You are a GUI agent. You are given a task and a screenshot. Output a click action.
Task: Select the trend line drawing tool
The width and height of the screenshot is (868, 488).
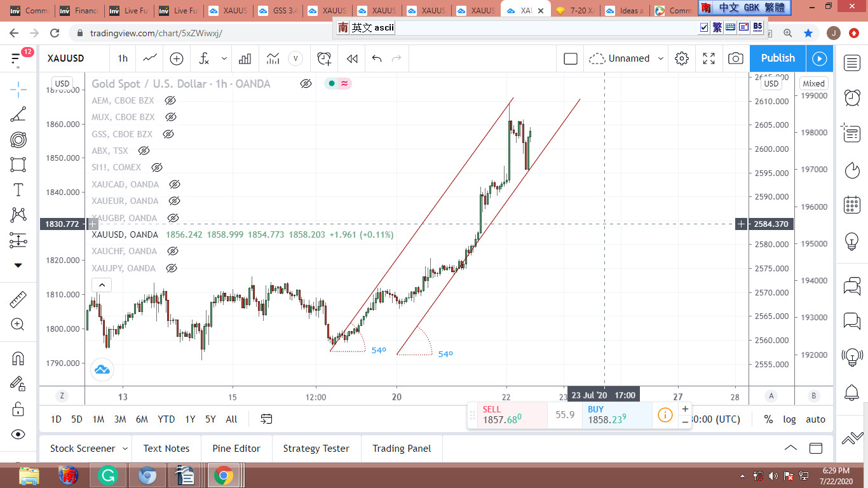click(18, 114)
